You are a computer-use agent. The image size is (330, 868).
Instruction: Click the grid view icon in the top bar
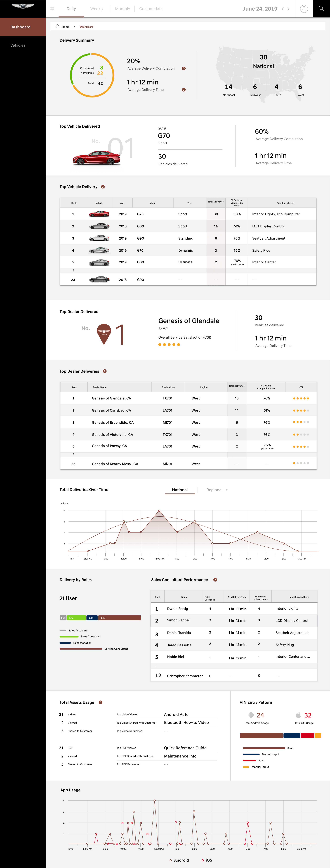click(52, 9)
